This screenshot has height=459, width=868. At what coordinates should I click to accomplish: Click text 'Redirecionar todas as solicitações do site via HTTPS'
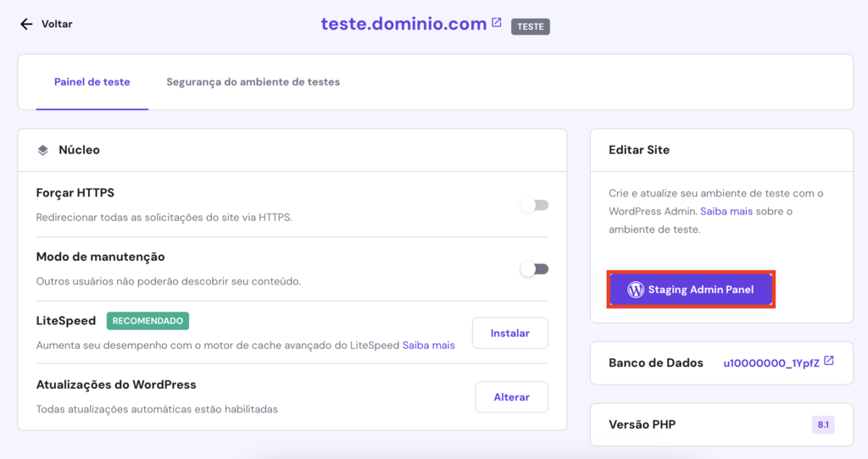(164, 218)
